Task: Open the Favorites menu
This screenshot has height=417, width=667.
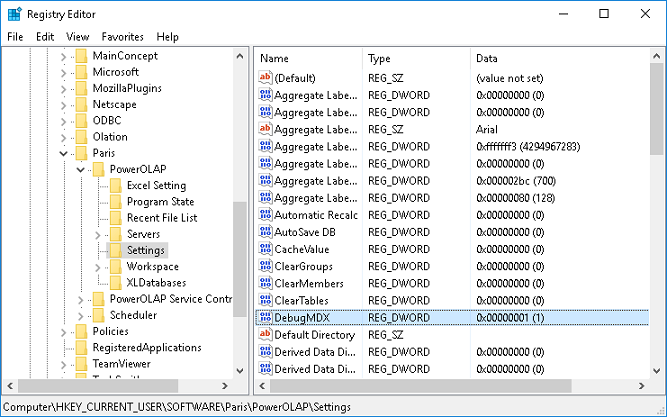Action: click(123, 37)
